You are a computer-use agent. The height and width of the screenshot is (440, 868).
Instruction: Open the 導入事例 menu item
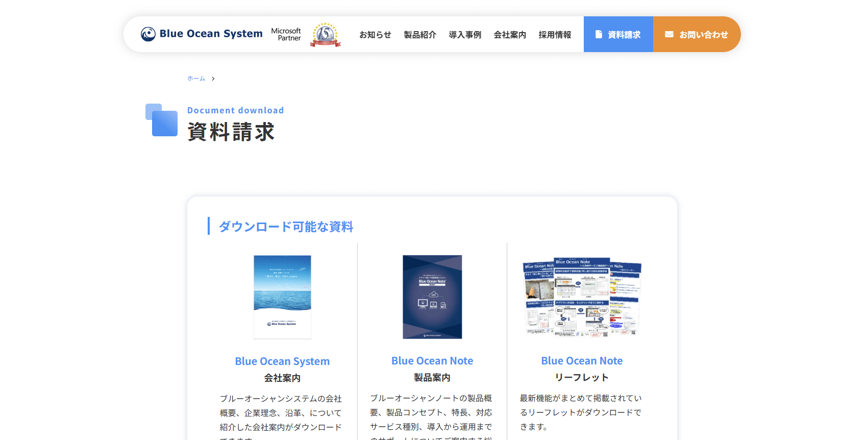465,35
